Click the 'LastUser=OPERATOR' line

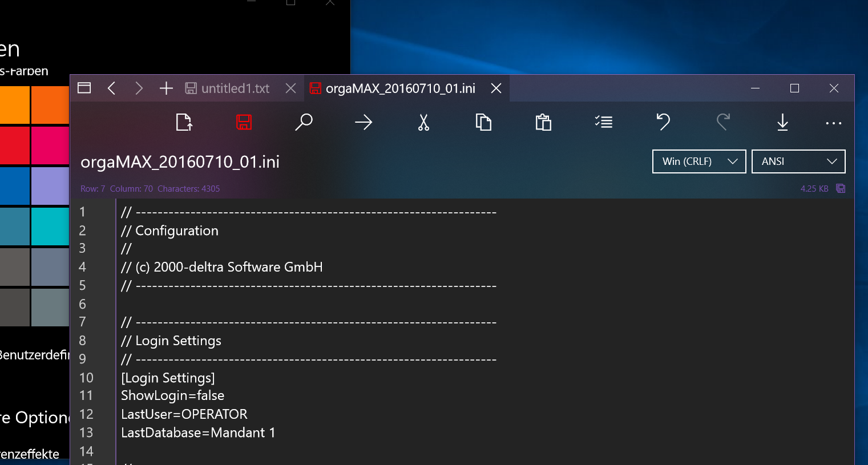tap(184, 414)
